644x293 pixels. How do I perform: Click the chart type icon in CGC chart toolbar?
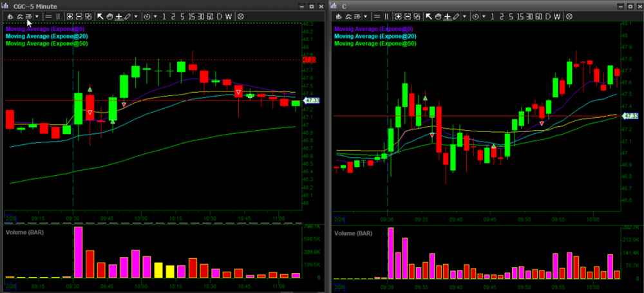(10, 15)
